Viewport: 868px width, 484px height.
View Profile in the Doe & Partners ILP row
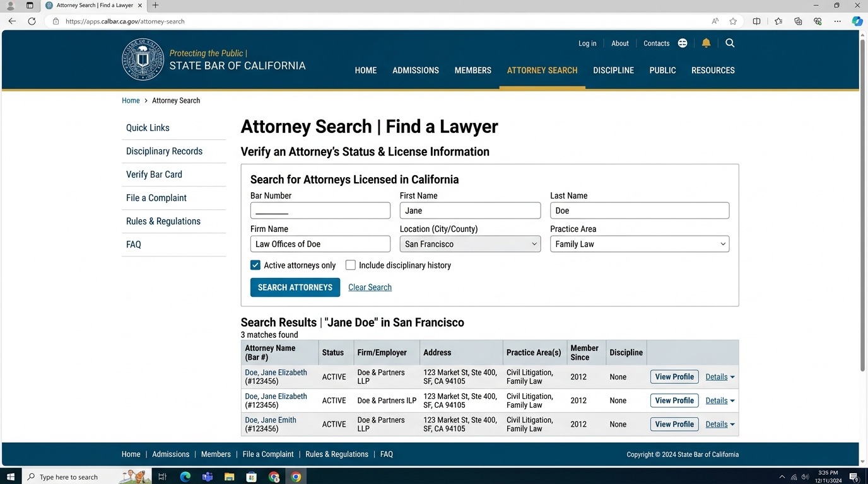point(674,401)
